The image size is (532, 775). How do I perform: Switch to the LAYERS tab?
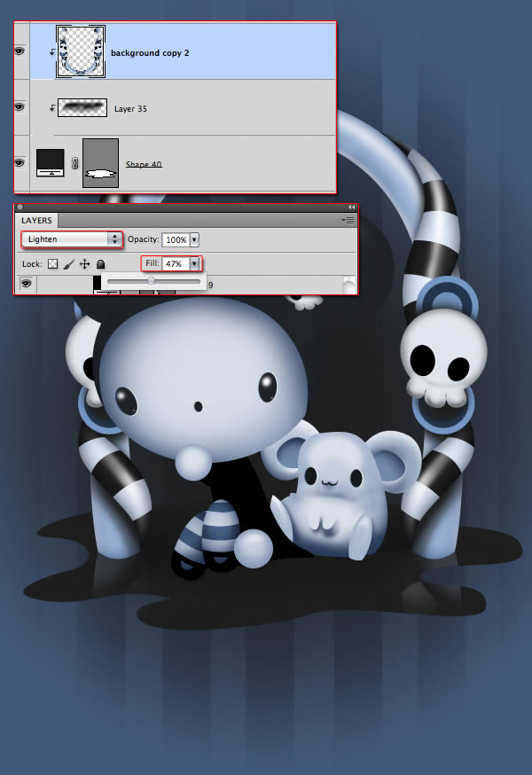click(36, 221)
